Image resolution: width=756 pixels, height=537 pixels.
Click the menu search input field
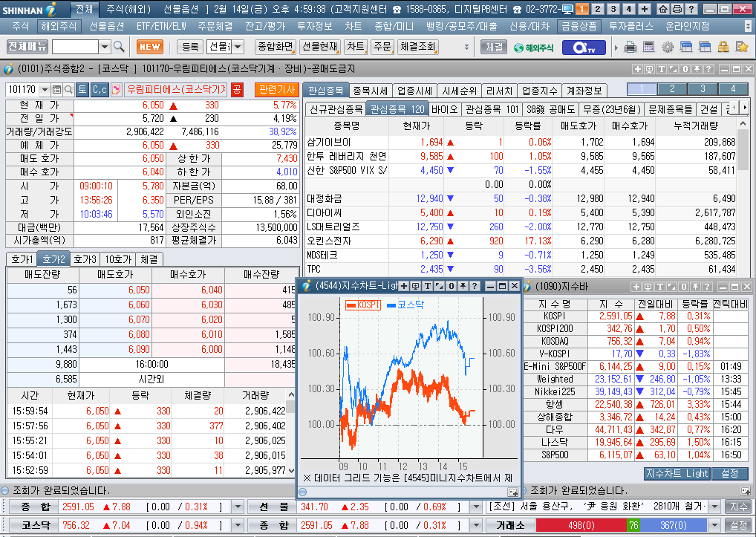[75, 47]
